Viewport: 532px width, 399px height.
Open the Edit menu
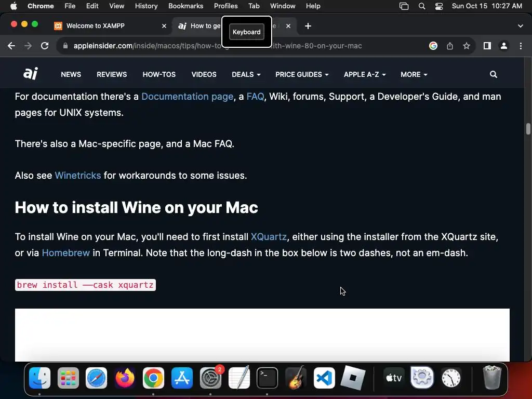pyautogui.click(x=92, y=6)
